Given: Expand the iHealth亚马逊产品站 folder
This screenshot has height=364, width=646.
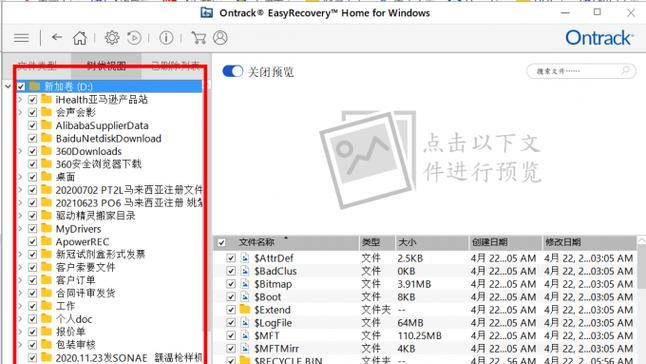Looking at the screenshot, I should [x=20, y=99].
